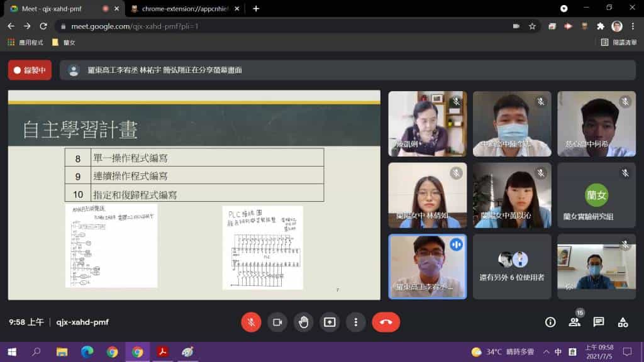Select the 蘭女實驗研究組 participant tile
This screenshot has height=362, width=644.
596,195
